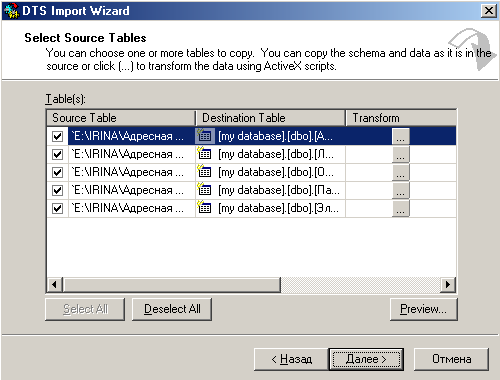Viewport: 500px width, 380px height.
Task: Select destination cell [my database].[dbo].[Л...
Action: (270, 154)
